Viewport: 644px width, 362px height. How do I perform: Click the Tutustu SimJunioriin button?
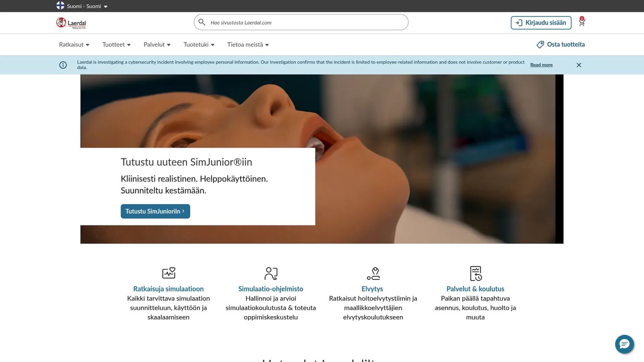155,211
